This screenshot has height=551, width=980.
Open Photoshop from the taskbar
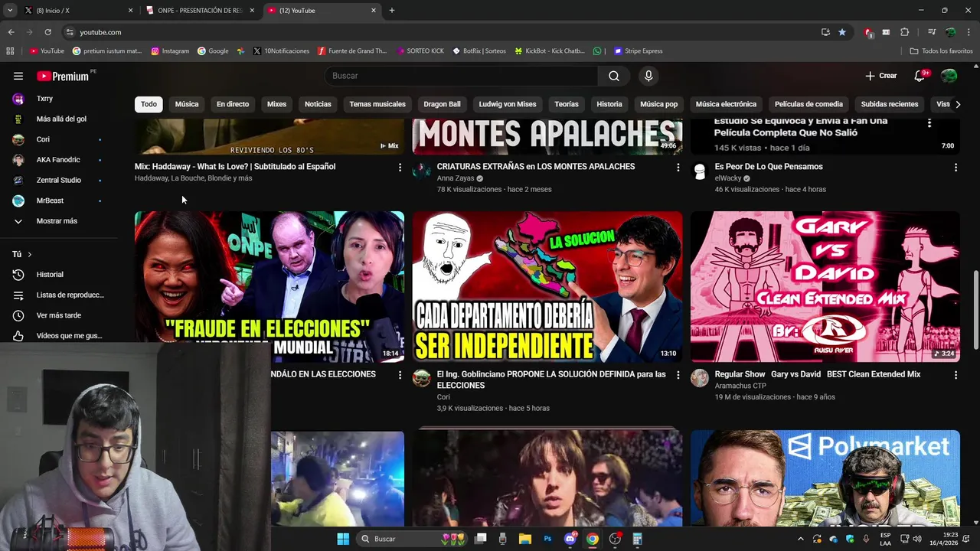pyautogui.click(x=547, y=539)
